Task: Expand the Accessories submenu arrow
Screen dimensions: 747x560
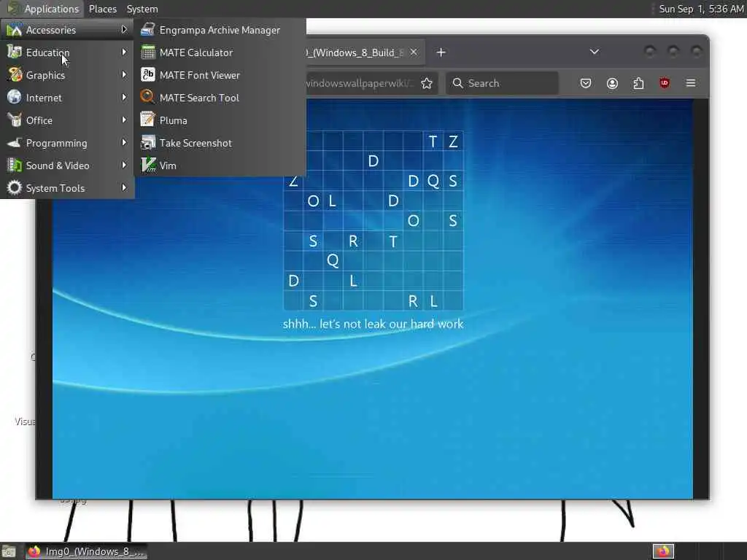Action: click(124, 29)
